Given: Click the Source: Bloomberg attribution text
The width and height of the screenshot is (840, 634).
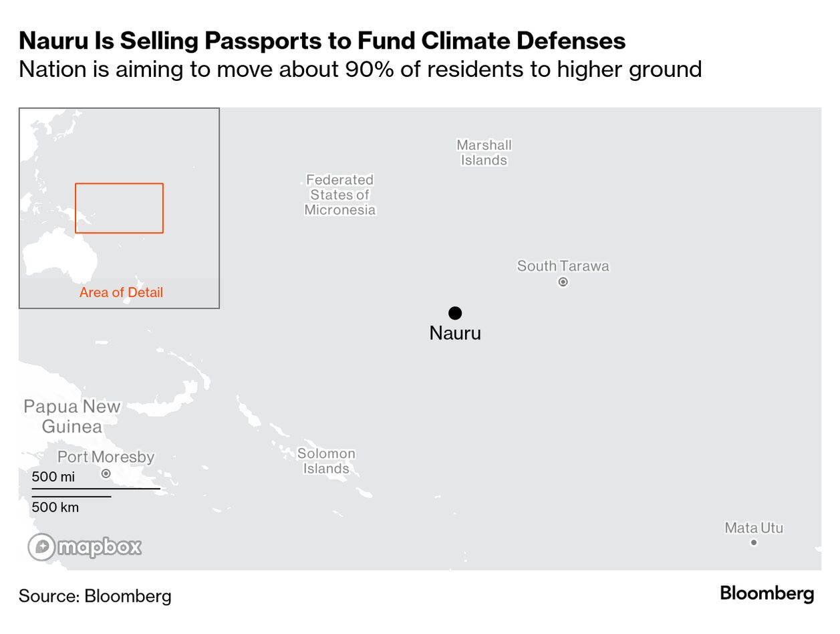Looking at the screenshot, I should (x=95, y=596).
